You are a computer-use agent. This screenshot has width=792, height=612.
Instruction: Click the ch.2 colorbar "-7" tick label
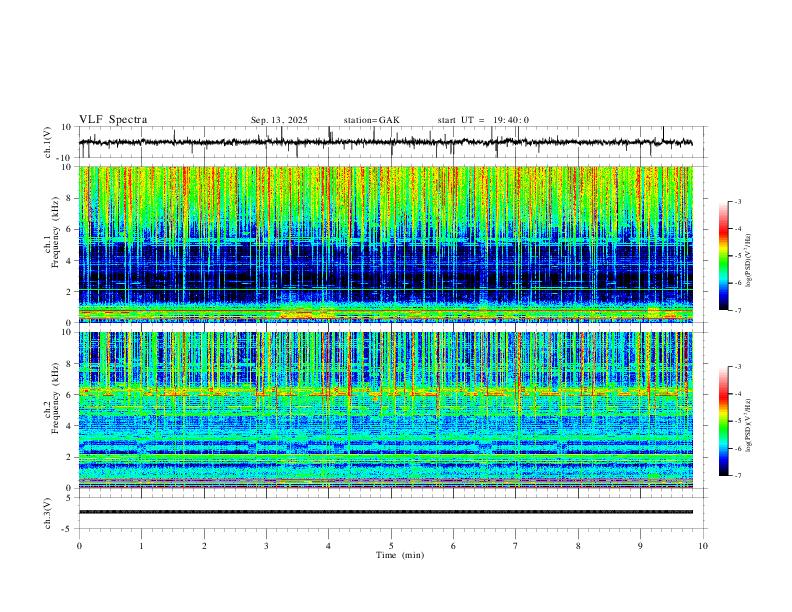(x=738, y=476)
